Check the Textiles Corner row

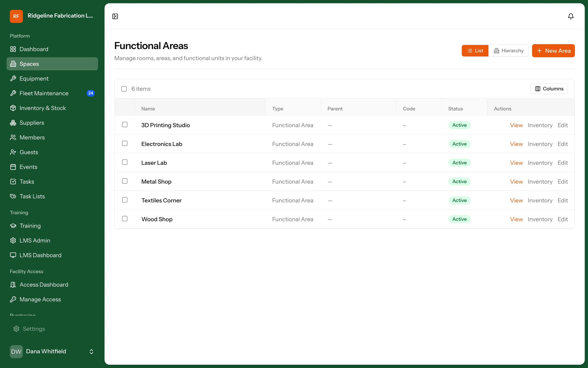coord(125,200)
